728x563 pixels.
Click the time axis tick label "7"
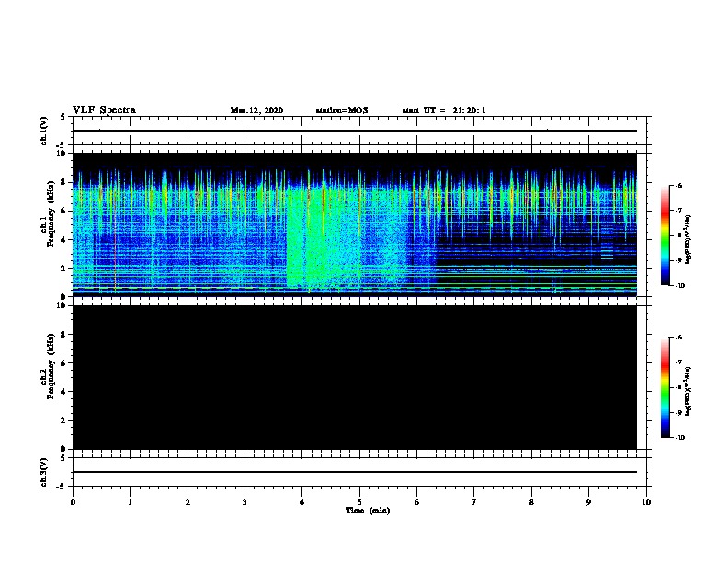pos(474,502)
